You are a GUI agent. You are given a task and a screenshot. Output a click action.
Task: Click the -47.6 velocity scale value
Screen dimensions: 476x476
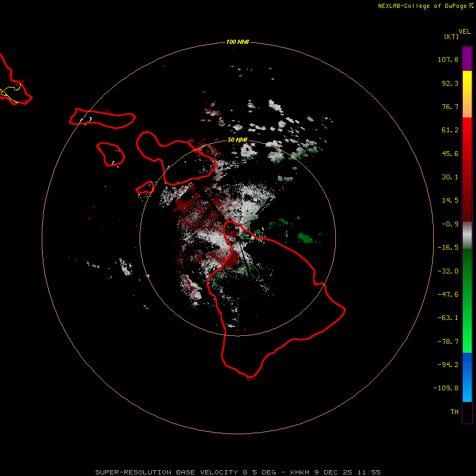click(x=448, y=295)
